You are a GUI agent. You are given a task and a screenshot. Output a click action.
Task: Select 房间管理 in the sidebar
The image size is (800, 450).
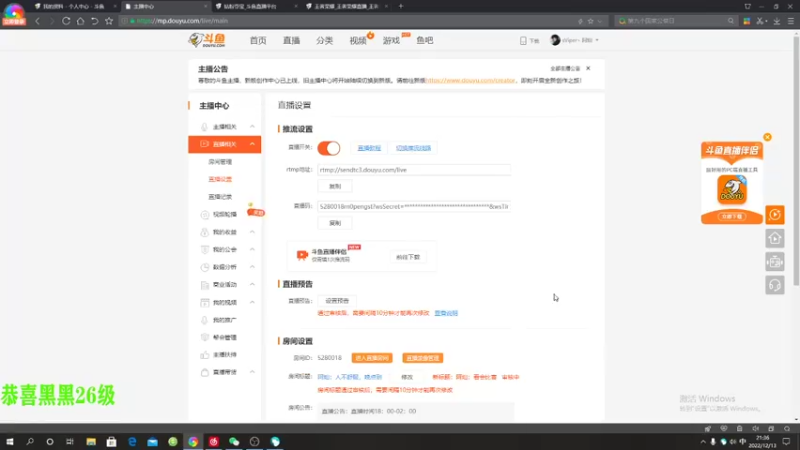click(x=220, y=162)
